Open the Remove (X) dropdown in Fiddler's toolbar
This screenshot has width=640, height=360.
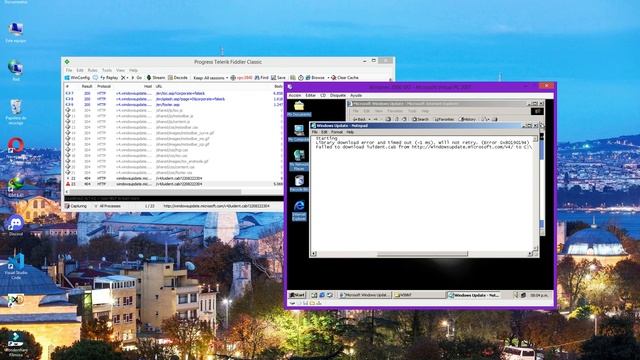(124, 78)
